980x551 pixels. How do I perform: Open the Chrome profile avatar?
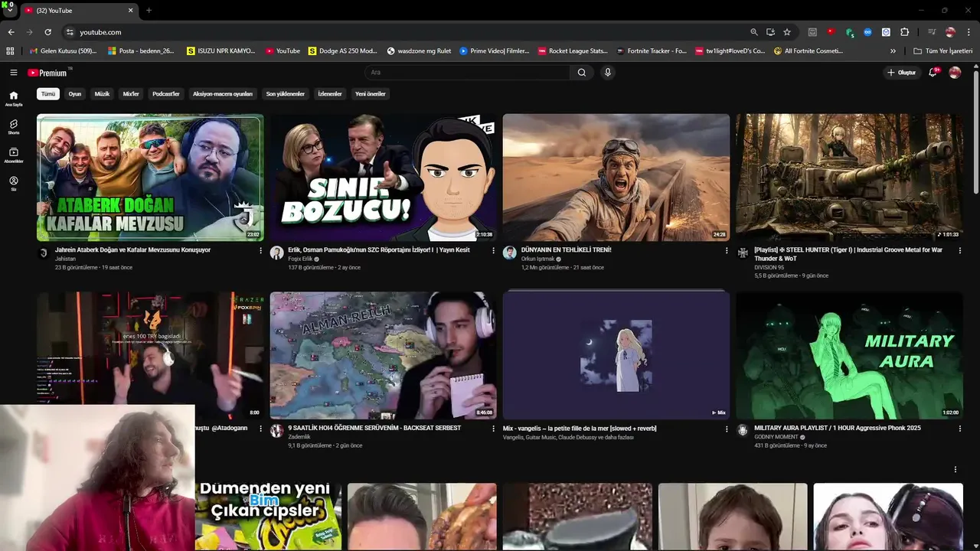coord(950,32)
